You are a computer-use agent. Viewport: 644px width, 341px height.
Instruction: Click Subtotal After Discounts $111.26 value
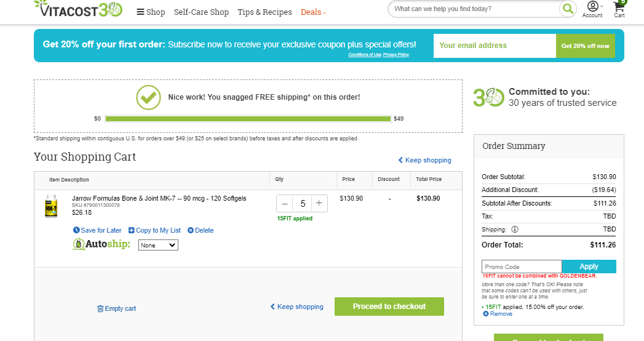coord(605,203)
